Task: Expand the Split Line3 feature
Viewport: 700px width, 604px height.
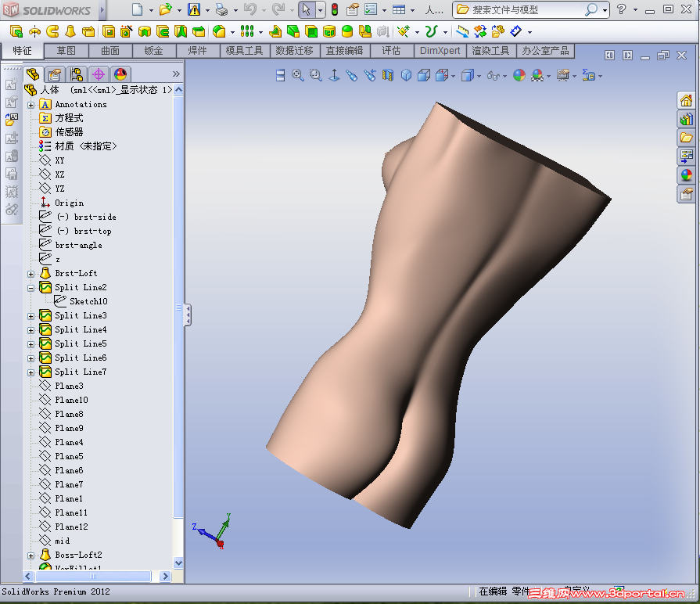Action: pos(30,315)
